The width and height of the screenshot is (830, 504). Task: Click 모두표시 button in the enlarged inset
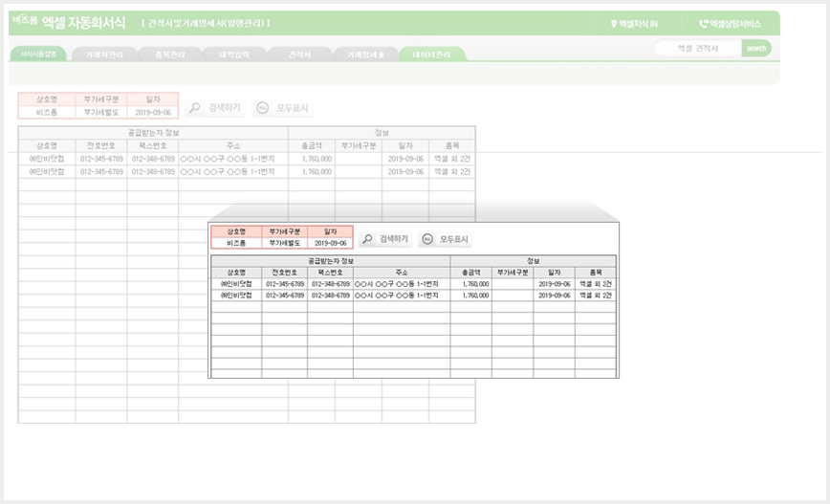(446, 239)
